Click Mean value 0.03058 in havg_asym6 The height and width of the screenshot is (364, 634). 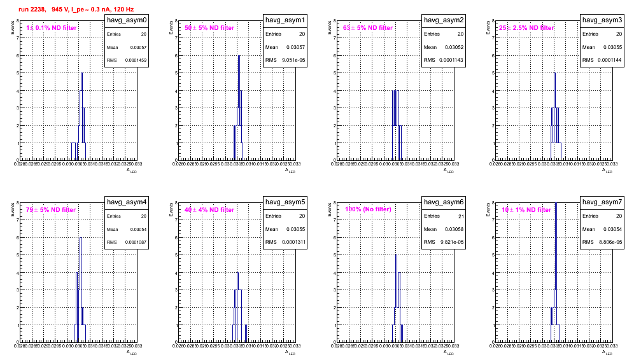pos(454,229)
